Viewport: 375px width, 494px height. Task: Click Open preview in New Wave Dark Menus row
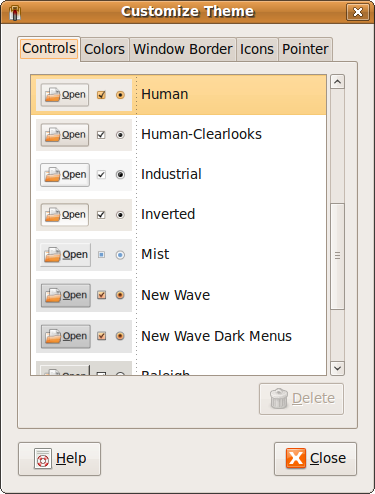pyautogui.click(x=65, y=336)
